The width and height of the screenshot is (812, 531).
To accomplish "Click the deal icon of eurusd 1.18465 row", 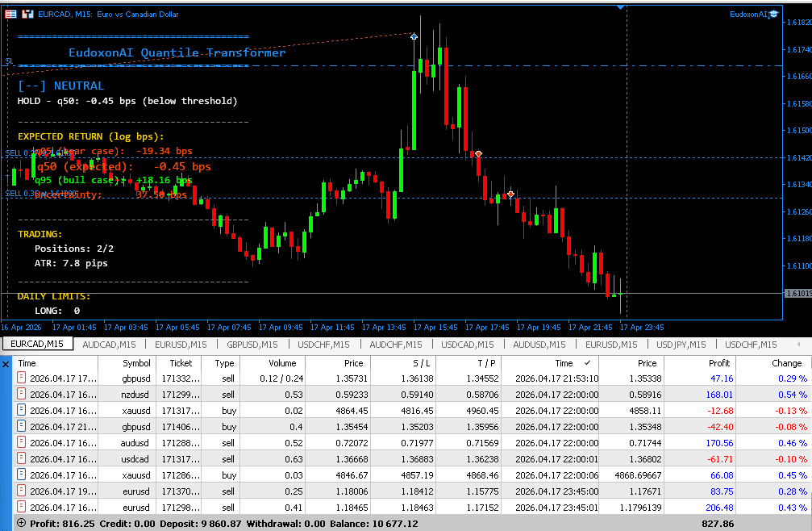I will click(x=21, y=506).
